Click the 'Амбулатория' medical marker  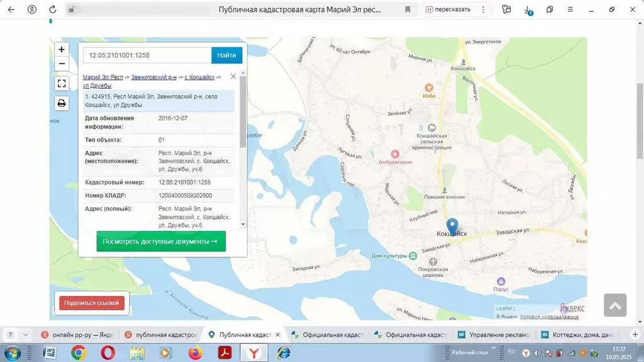pyautogui.click(x=395, y=154)
